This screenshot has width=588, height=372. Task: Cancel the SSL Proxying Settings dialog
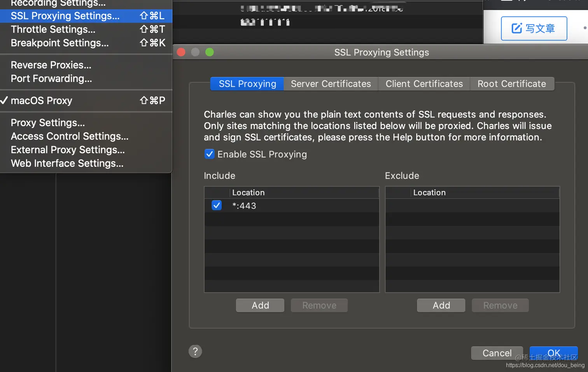(497, 353)
